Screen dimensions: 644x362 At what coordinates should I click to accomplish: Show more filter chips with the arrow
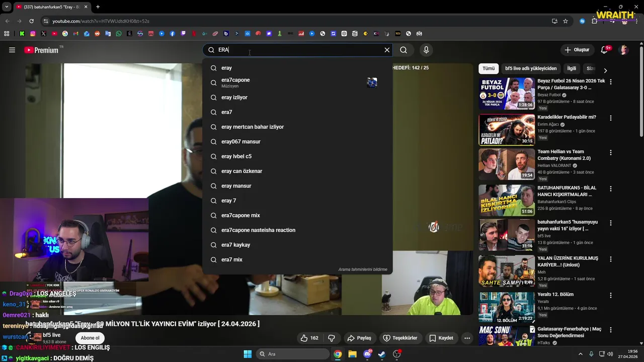point(605,71)
